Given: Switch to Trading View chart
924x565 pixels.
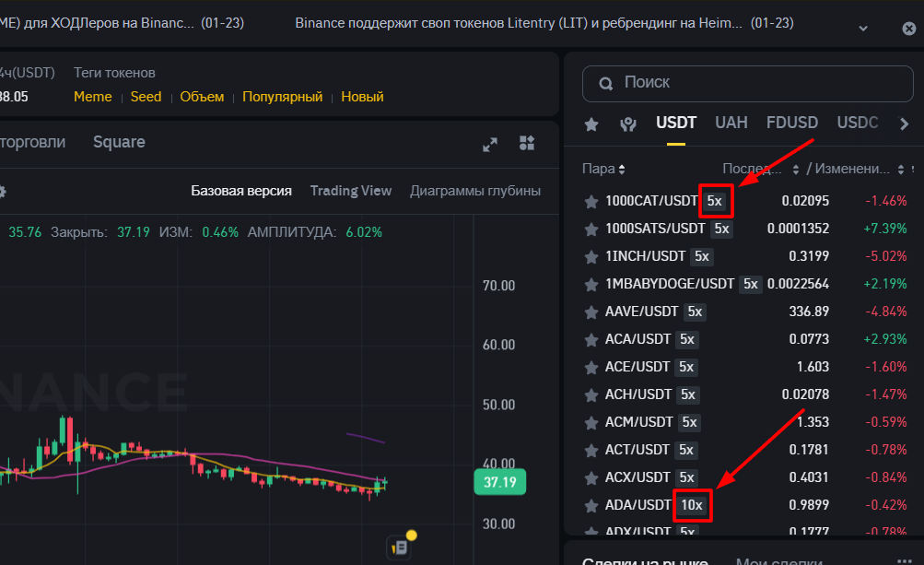Looking at the screenshot, I should (x=351, y=191).
